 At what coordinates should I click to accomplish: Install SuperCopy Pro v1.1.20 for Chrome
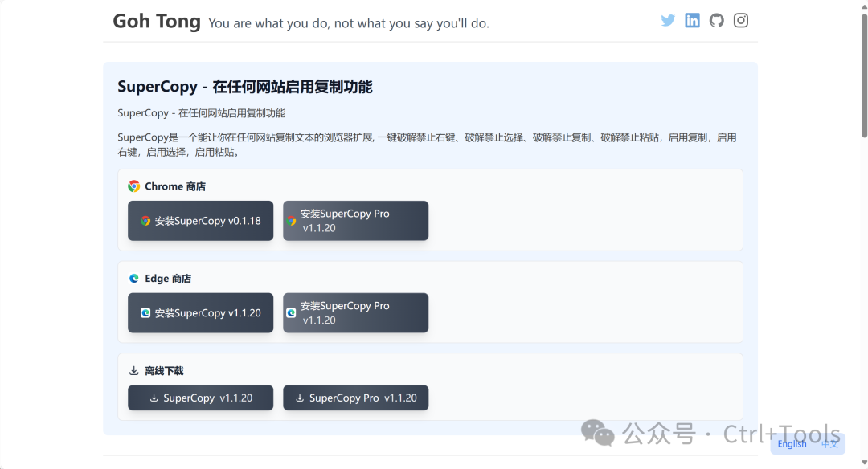pyautogui.click(x=355, y=221)
